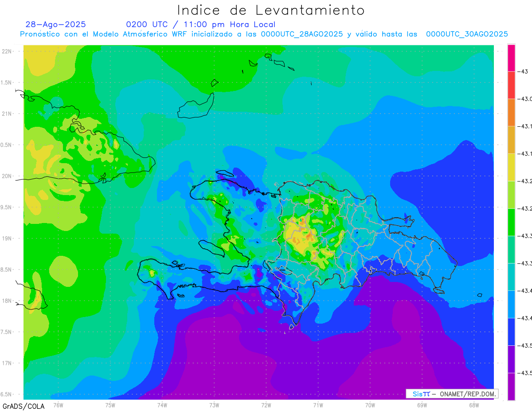This screenshot has height=411, width=532.
Task: Pick the red legend swatch
Action: click(511, 85)
